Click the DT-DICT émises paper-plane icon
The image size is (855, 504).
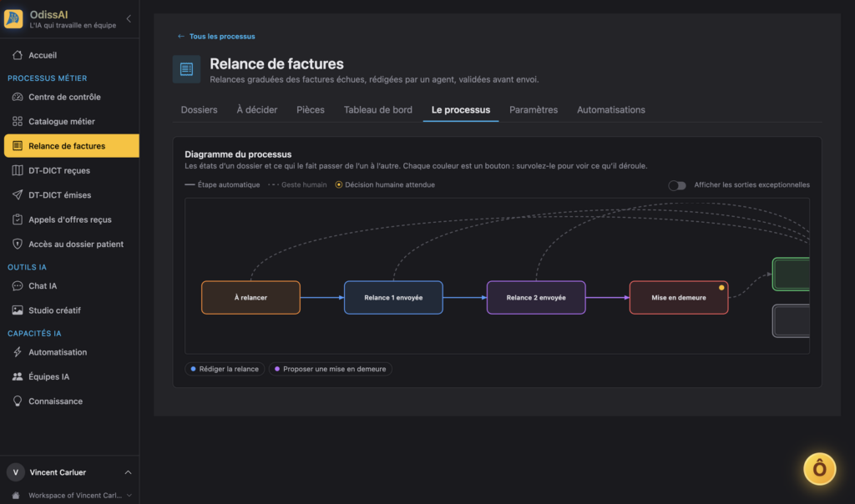click(18, 195)
